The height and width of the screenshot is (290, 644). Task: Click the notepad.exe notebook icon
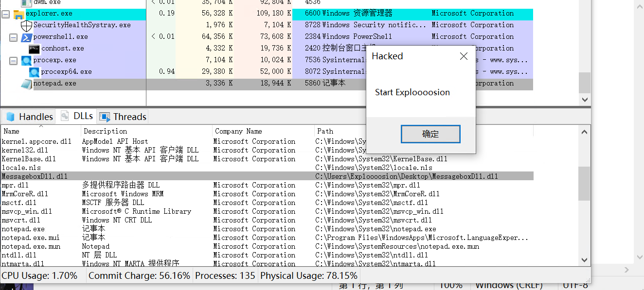26,84
